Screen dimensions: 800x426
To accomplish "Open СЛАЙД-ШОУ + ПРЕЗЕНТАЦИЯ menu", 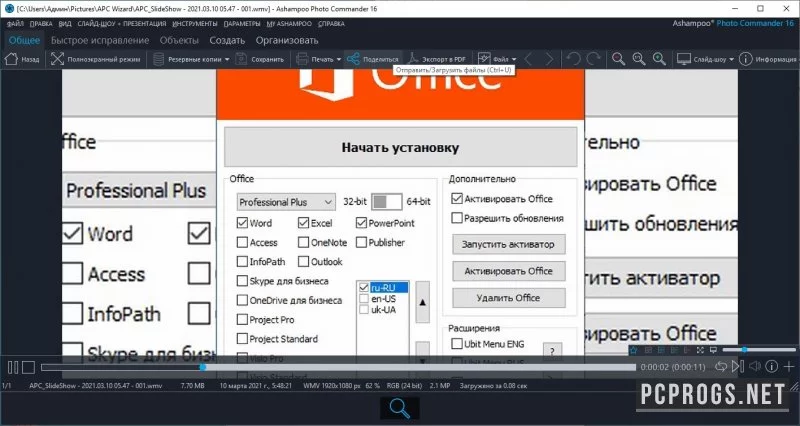I will 121,24.
